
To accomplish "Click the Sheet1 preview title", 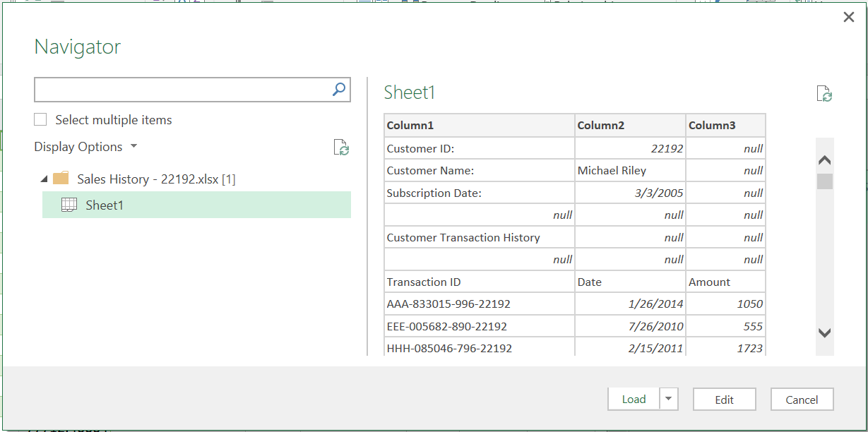I will coord(410,92).
